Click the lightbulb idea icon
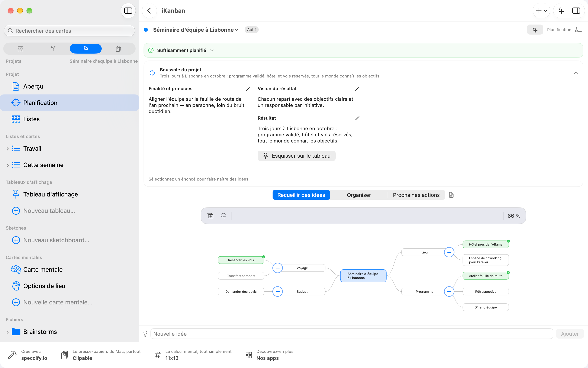The height and width of the screenshot is (368, 588). coord(145,334)
